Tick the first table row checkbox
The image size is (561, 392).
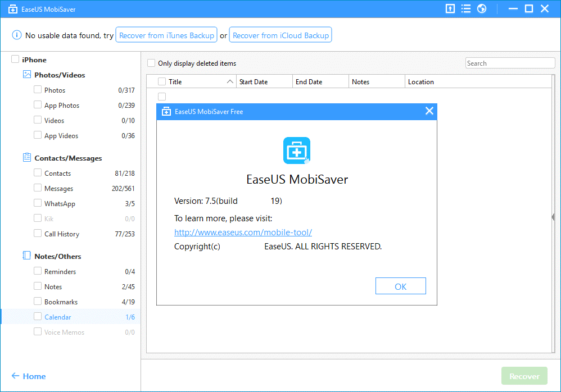tap(162, 97)
